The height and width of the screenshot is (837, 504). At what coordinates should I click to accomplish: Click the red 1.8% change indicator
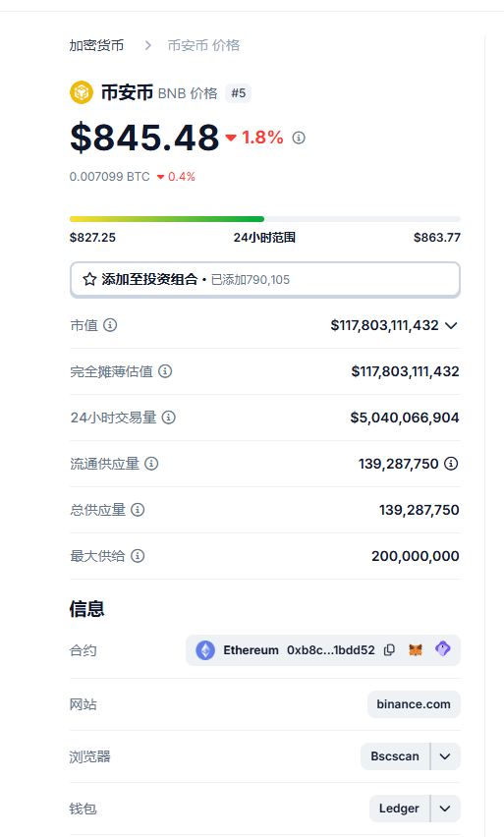[x=254, y=138]
